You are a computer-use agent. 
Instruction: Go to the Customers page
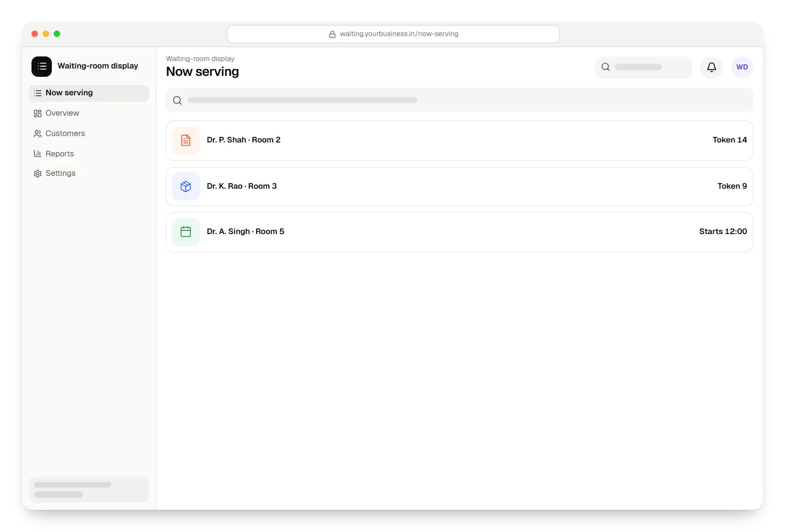click(89, 134)
